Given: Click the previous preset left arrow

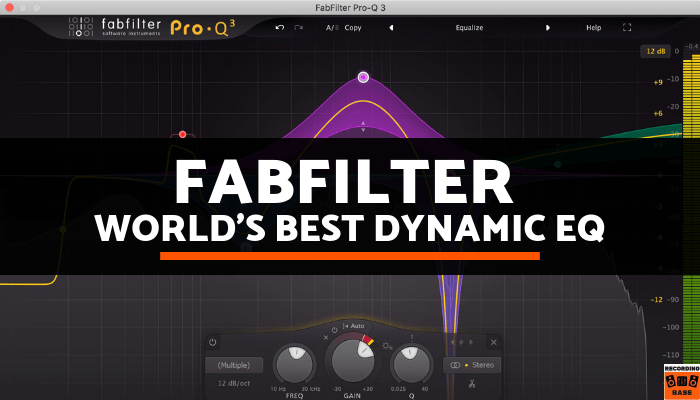Looking at the screenshot, I should point(391,27).
